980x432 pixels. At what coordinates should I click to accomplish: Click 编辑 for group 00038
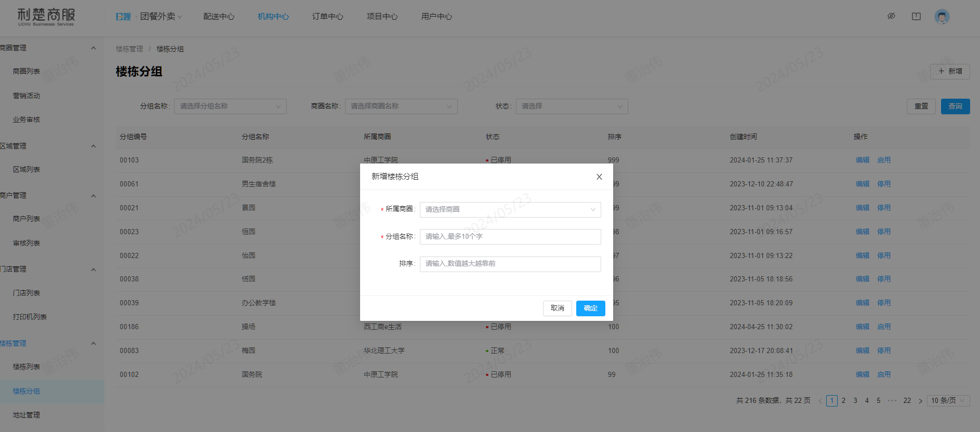coord(863,279)
